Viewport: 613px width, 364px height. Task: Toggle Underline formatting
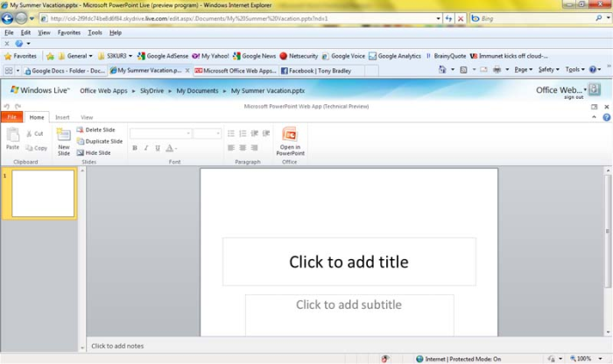[158, 148]
